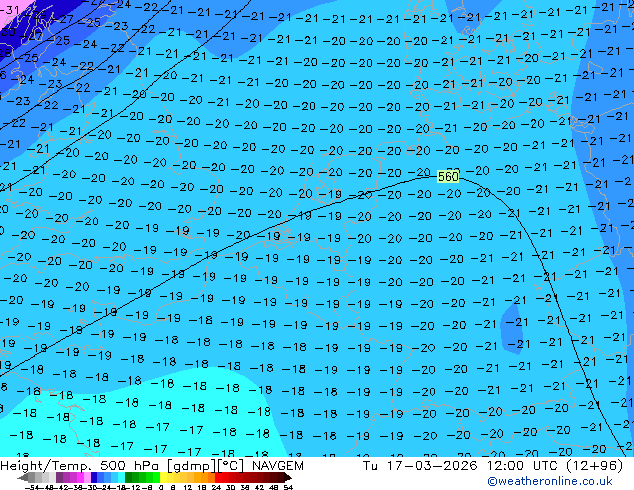
Task: Click the left grey arrow end of colour scale
Action: coord(23,478)
